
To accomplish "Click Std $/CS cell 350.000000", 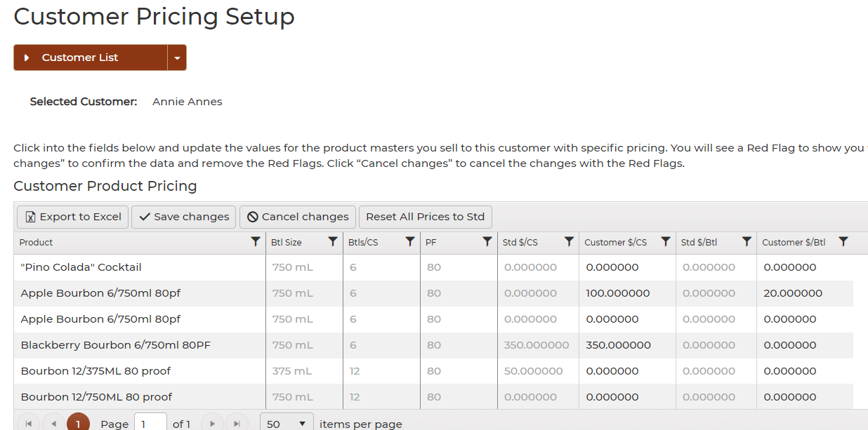I will tap(538, 345).
